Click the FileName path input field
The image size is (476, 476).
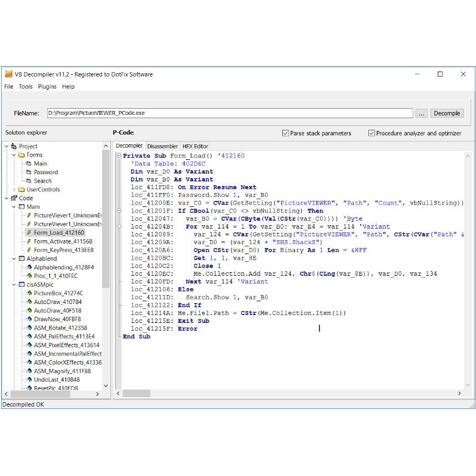[230, 113]
